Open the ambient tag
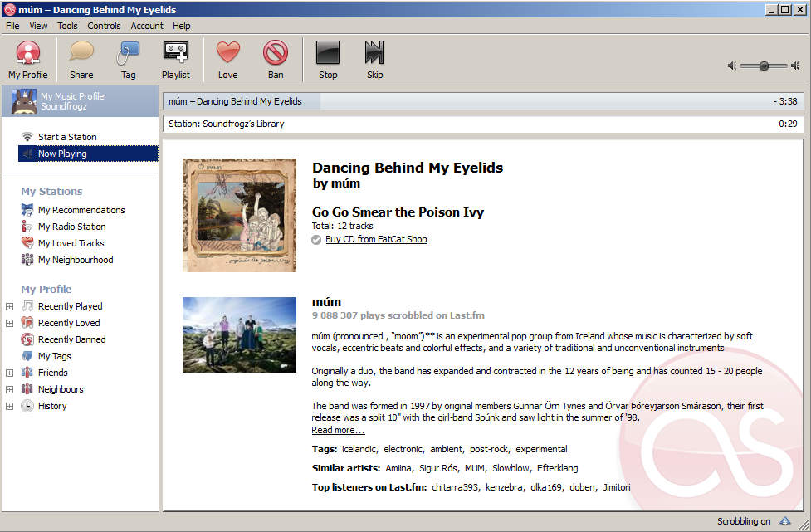811x532 pixels. click(447, 449)
